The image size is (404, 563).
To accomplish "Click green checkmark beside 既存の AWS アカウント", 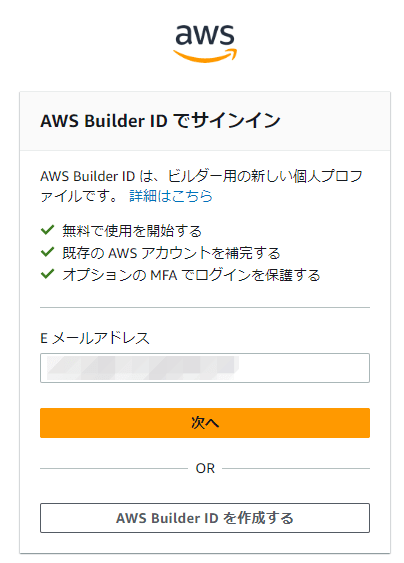I will tap(47, 252).
